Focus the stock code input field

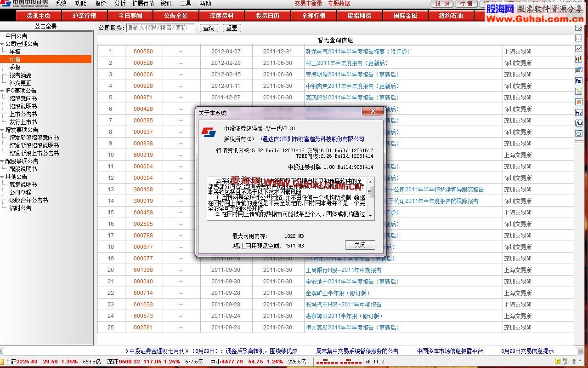160,28
